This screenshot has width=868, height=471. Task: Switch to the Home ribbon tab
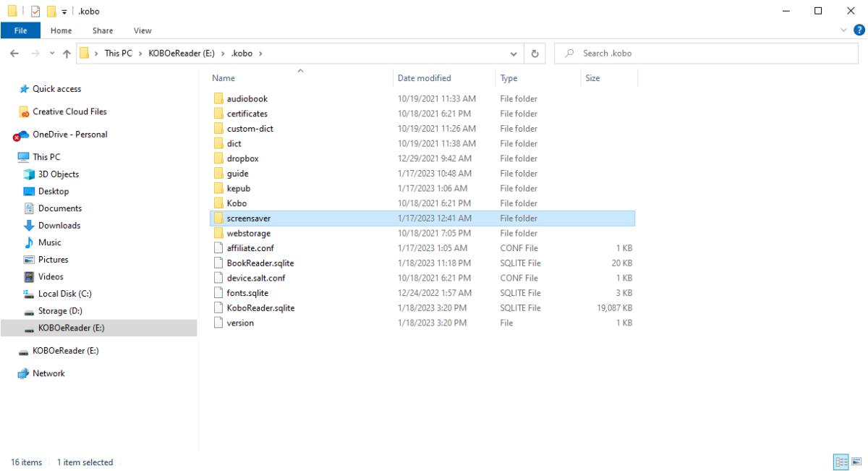point(61,30)
